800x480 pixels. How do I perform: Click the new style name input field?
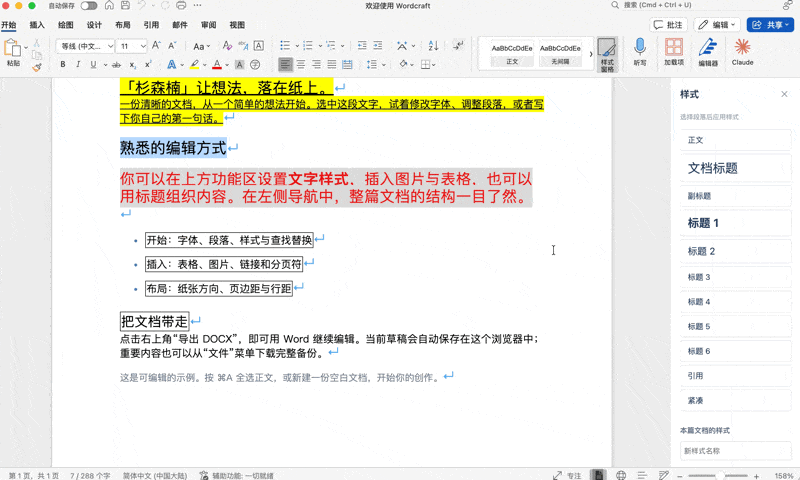pyautogui.click(x=735, y=451)
